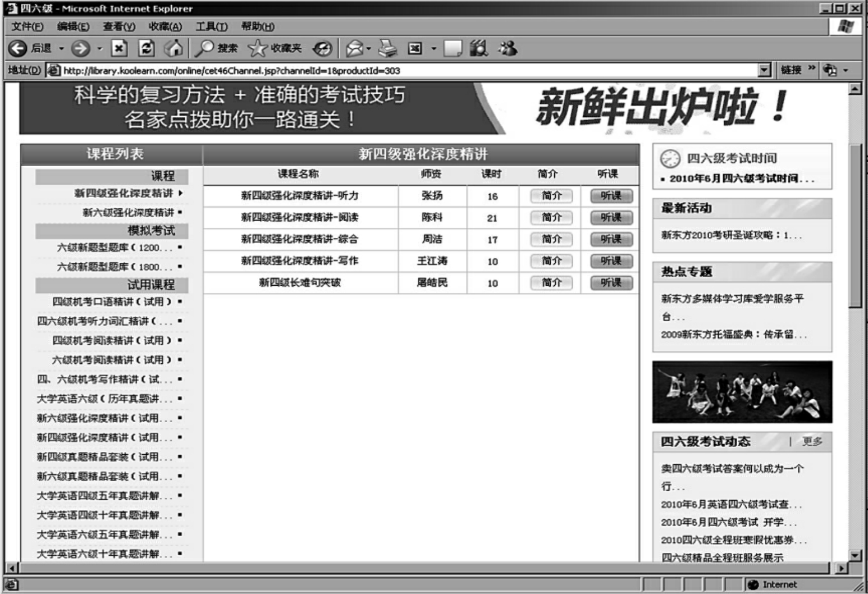Open the 帮助(H) menu
Image resolution: width=868 pixels, height=594 pixels.
(258, 26)
